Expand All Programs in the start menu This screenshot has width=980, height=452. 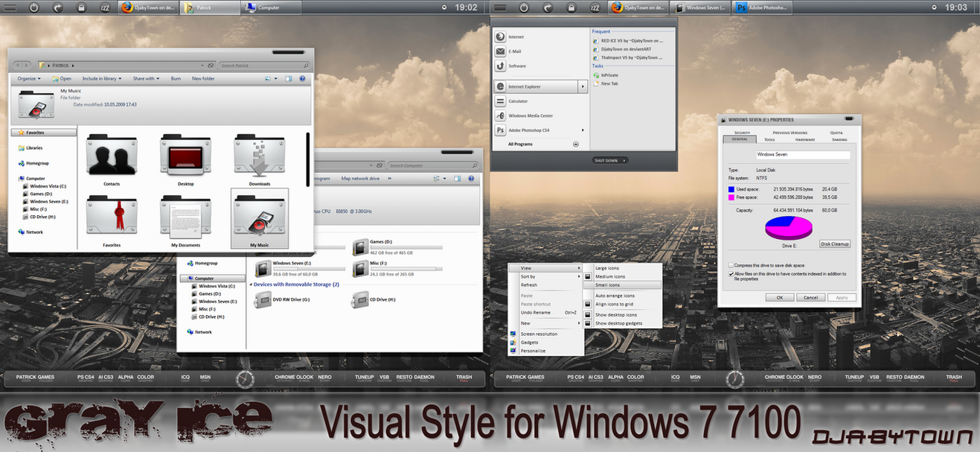tap(542, 144)
